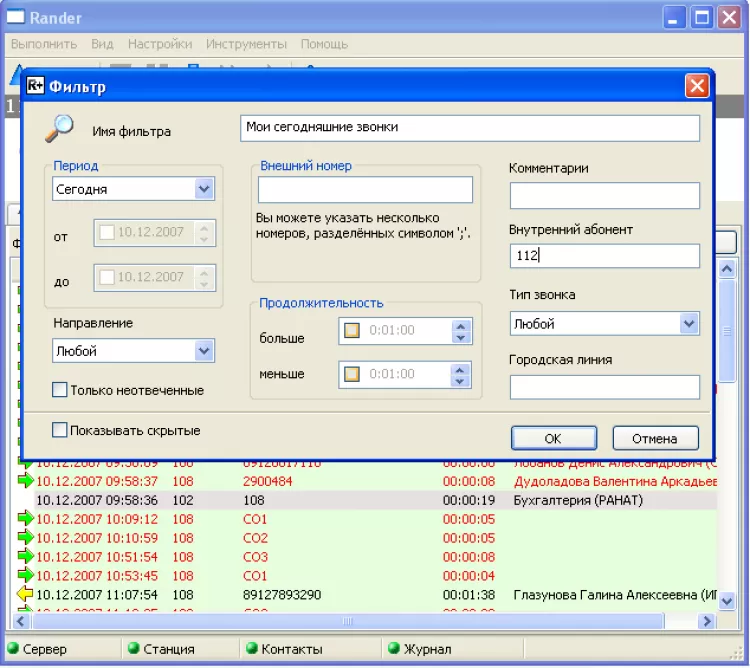750x668 pixels.
Task: Click the от date spinner up arrow
Action: pyautogui.click(x=204, y=227)
